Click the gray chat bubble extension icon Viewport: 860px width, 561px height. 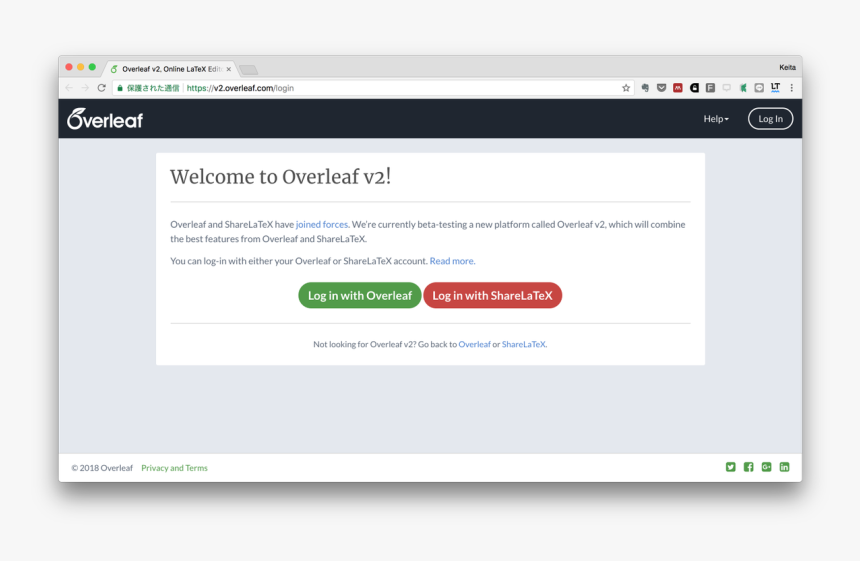(759, 88)
